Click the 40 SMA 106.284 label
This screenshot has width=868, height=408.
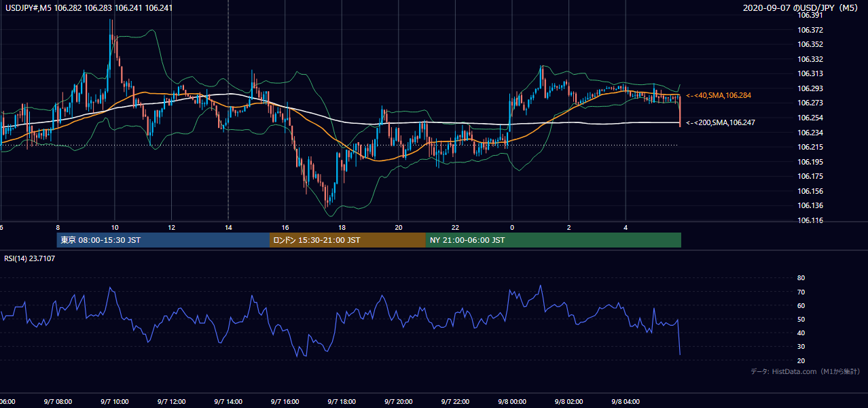click(x=719, y=95)
